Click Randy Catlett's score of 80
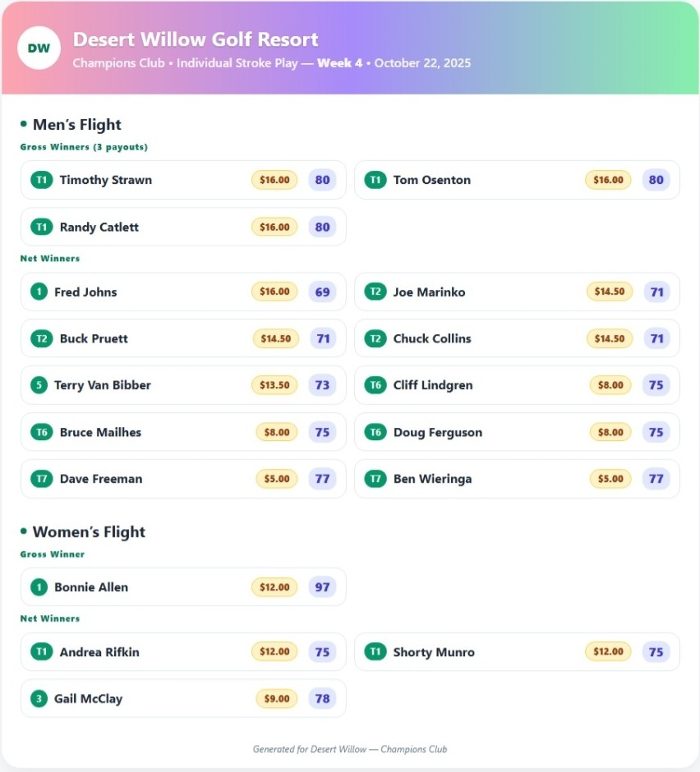Image resolution: width=700 pixels, height=772 pixels. click(322, 227)
